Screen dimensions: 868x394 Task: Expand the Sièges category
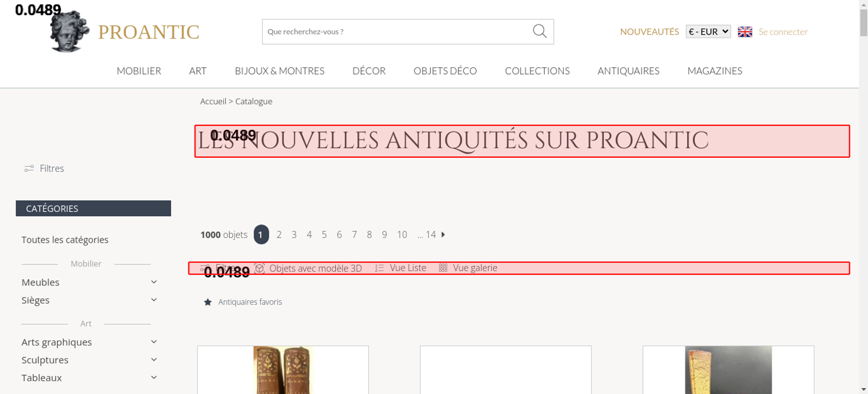(154, 300)
